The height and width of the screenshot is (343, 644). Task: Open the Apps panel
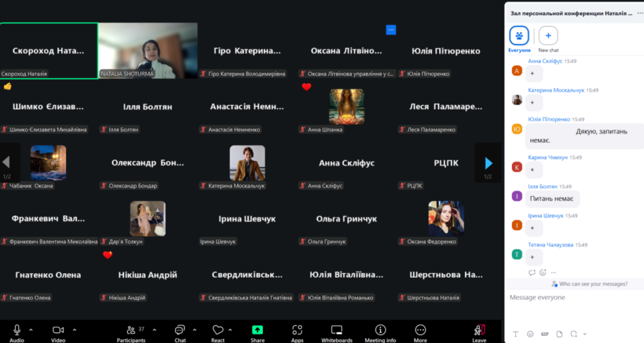(x=297, y=330)
